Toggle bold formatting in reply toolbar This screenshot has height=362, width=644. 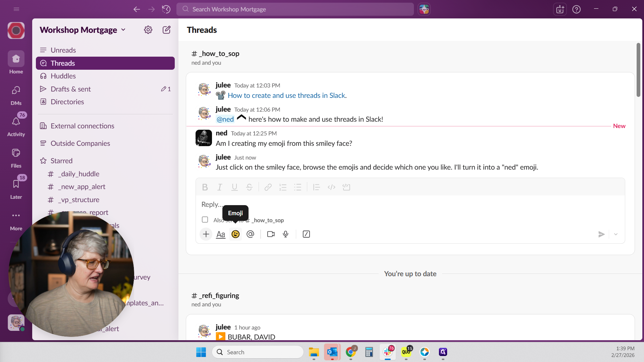[205, 187]
